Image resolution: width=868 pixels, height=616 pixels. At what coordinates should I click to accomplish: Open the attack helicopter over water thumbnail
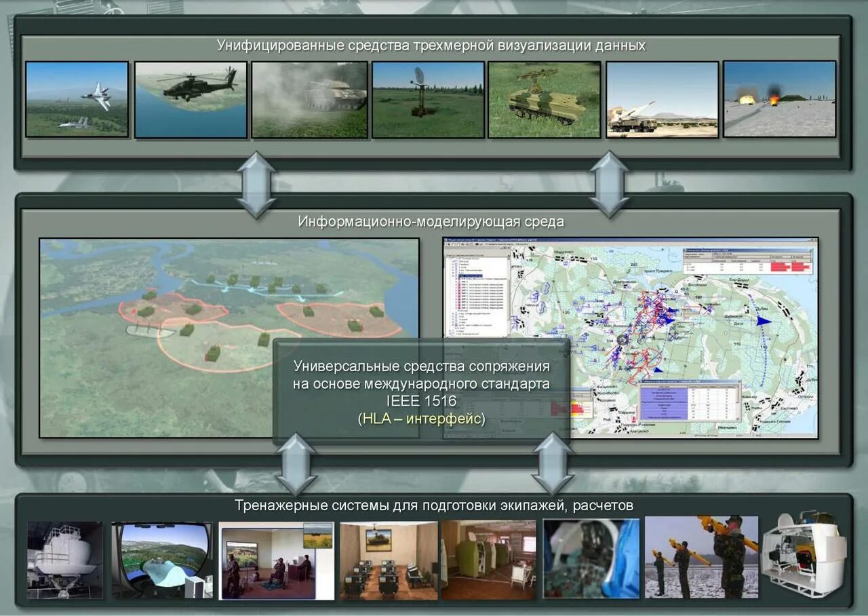click(x=191, y=100)
